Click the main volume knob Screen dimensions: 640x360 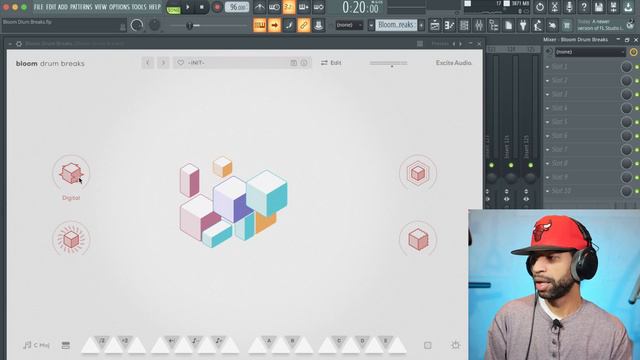137,25
